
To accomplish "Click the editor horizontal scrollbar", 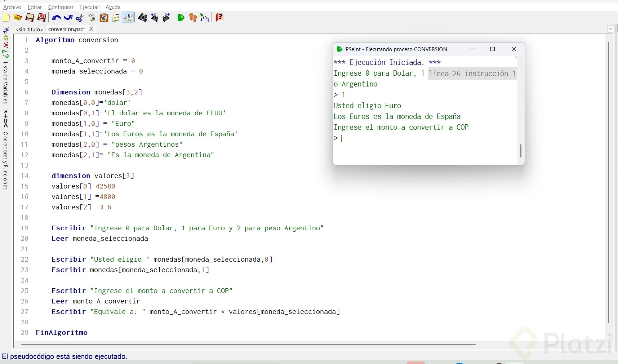I will (x=248, y=344).
